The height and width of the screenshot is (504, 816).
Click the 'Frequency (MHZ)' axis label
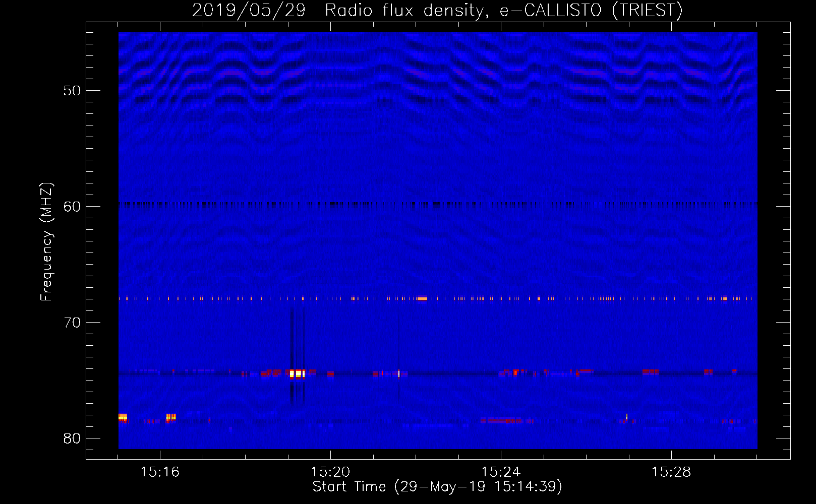click(x=46, y=242)
